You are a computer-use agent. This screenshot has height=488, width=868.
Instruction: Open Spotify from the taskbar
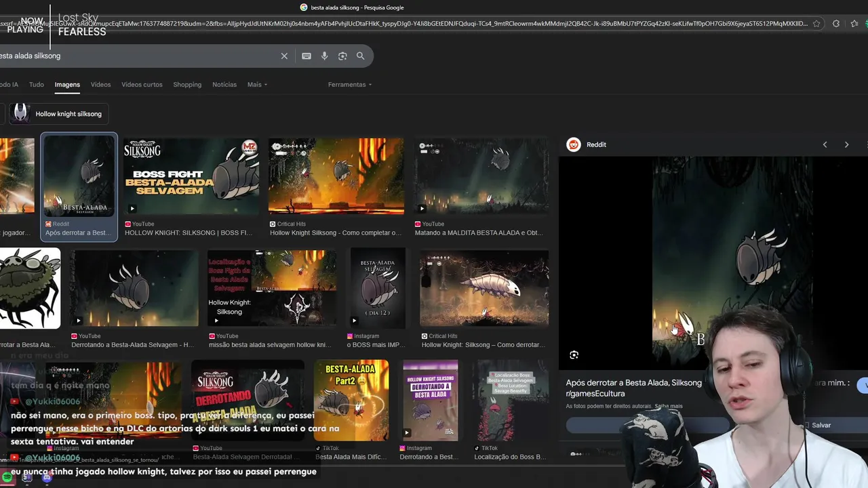coord(7,478)
